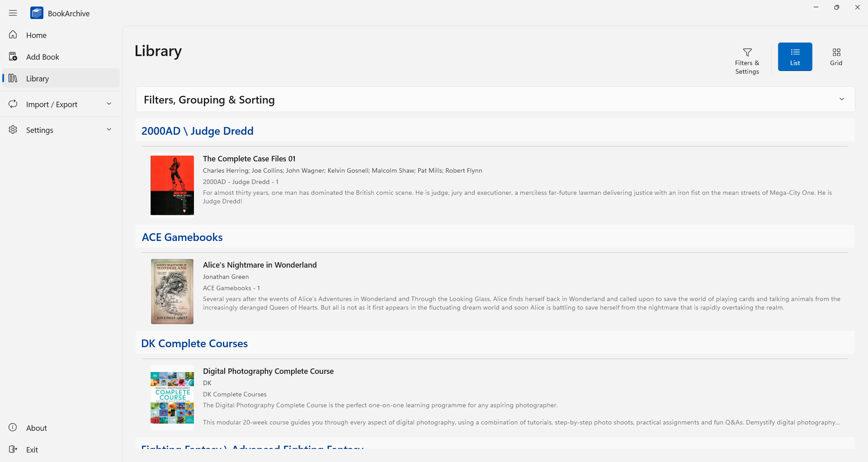868x462 pixels.
Task: Expand Filters, Grouping & Sorting panel
Action: point(841,99)
